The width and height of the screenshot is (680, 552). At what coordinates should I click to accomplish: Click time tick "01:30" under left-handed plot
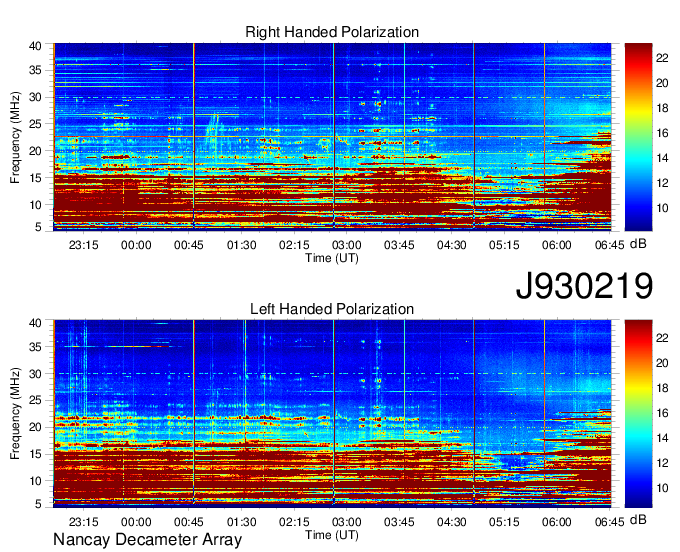[242, 522]
